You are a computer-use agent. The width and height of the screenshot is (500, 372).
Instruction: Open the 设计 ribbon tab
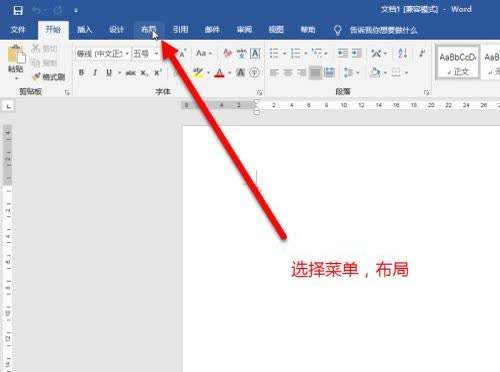tap(116, 30)
